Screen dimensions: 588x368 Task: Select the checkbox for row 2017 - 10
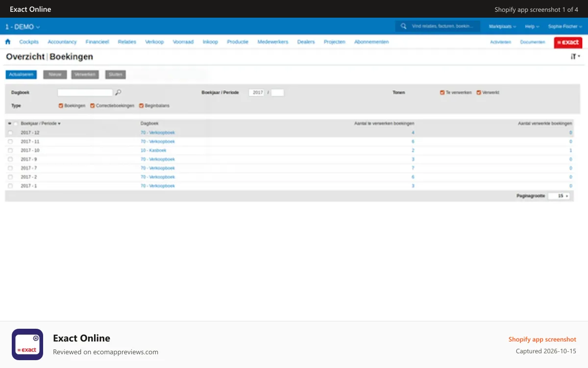[x=10, y=151]
